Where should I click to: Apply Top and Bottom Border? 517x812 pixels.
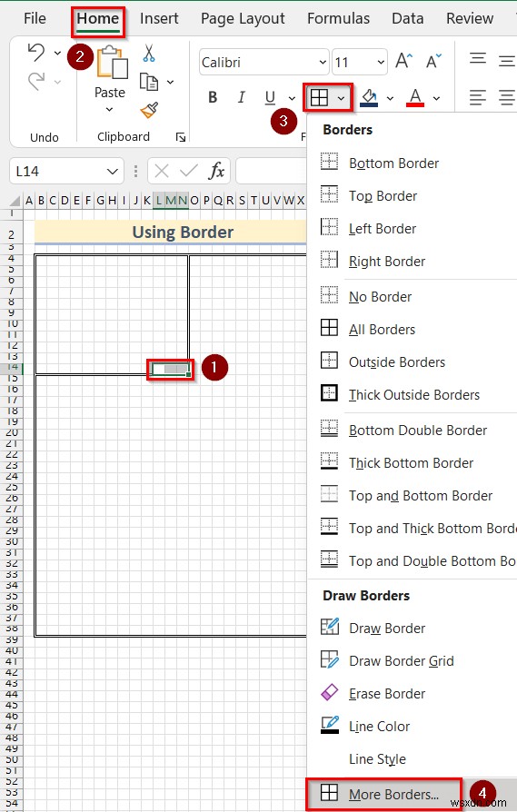(x=413, y=496)
